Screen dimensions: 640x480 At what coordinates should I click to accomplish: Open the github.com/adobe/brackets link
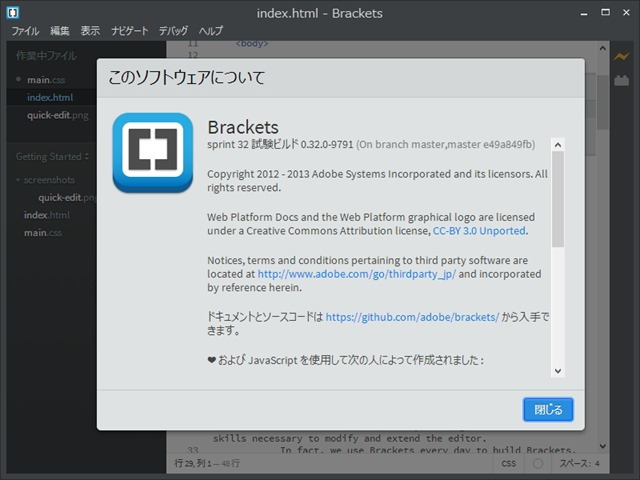point(412,317)
